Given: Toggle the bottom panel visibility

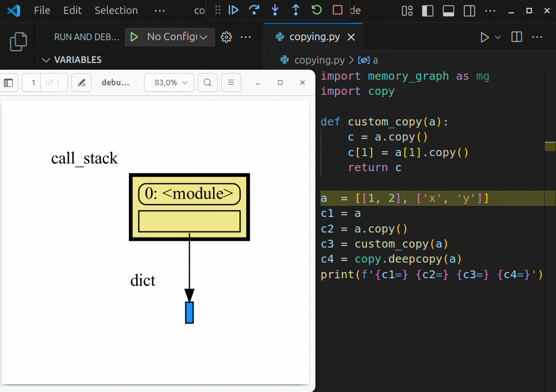Looking at the screenshot, I should click(x=448, y=10).
